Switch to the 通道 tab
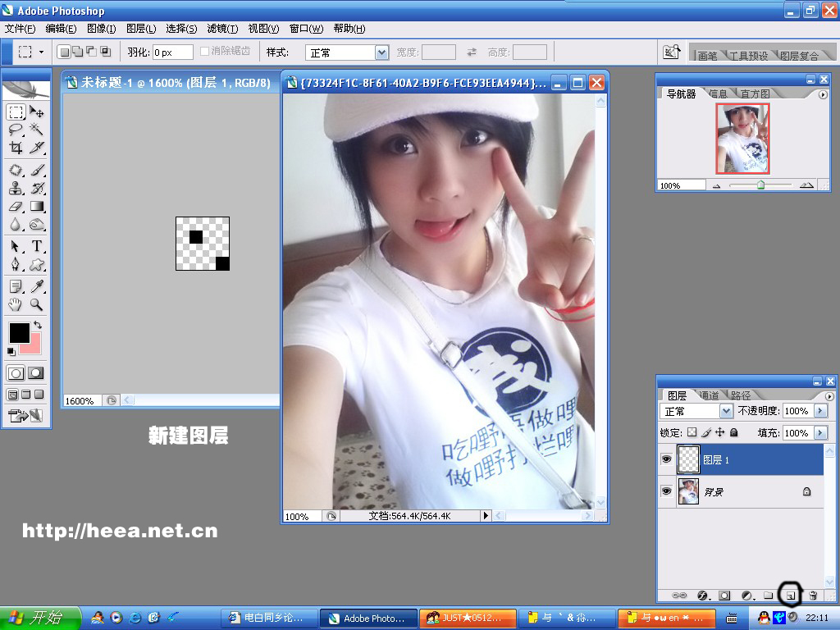Viewport: 840px width, 630px height. [x=709, y=395]
